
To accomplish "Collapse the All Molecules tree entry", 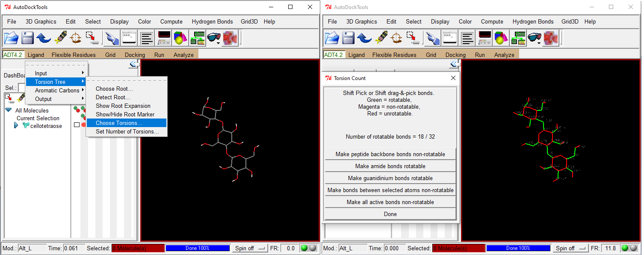I will tap(9, 110).
